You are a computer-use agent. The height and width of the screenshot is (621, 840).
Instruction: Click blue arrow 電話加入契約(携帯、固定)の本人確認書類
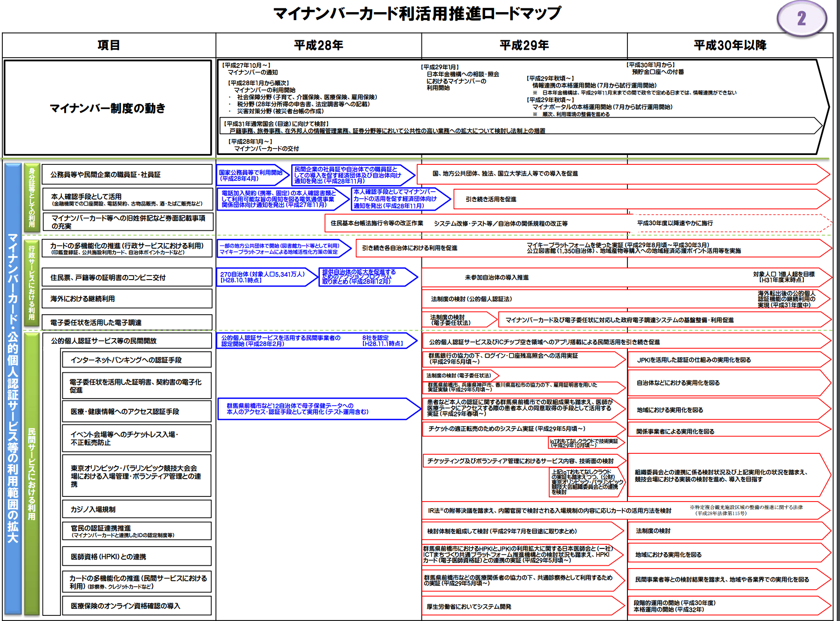[283, 199]
